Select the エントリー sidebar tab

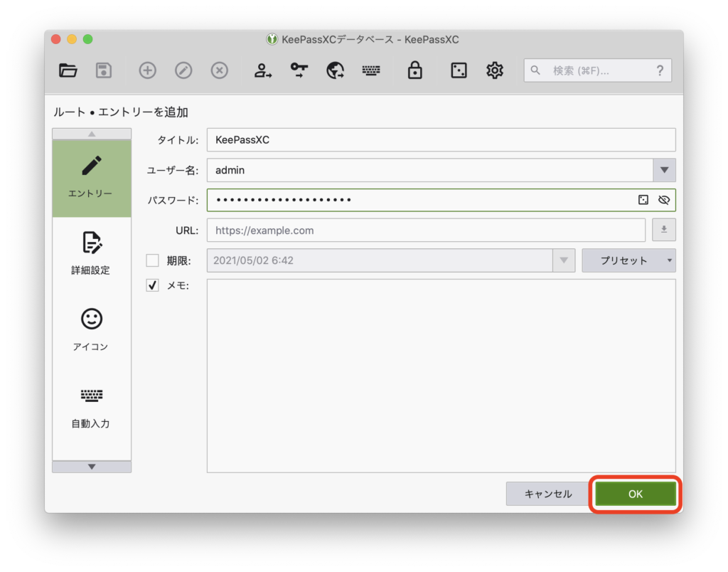click(x=92, y=179)
